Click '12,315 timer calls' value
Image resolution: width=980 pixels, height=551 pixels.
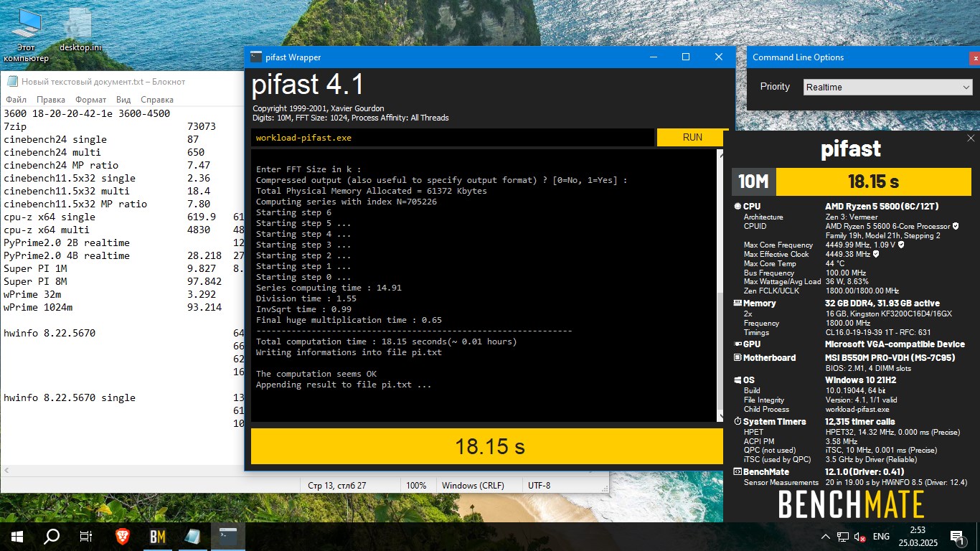click(x=860, y=422)
